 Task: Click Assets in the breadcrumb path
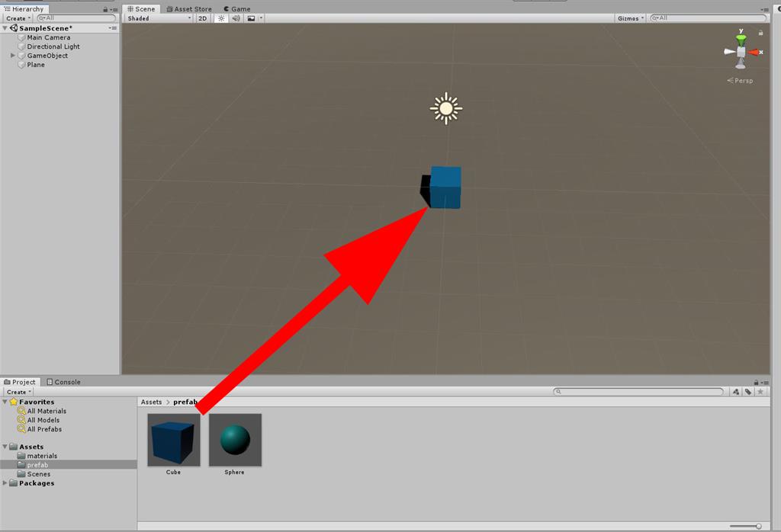(x=150, y=402)
